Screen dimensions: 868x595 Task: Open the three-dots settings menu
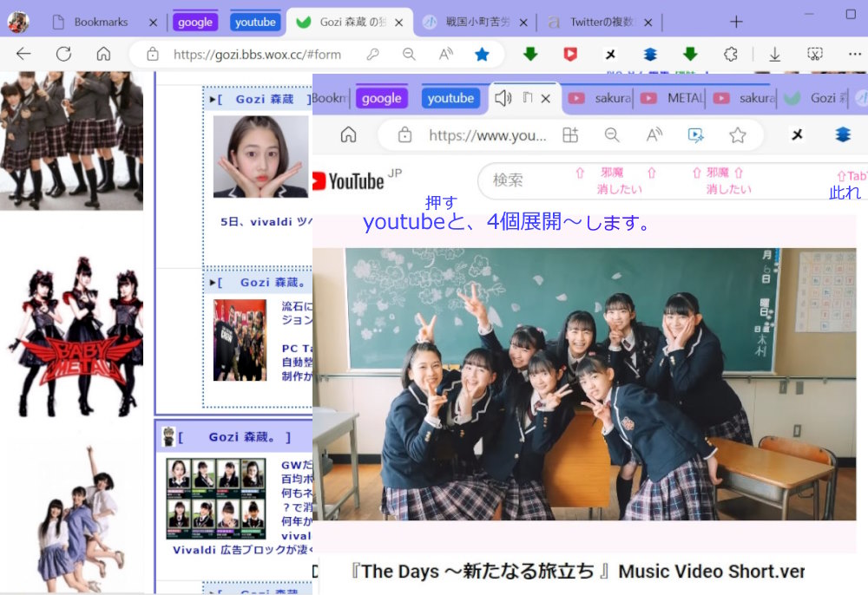[x=854, y=54]
